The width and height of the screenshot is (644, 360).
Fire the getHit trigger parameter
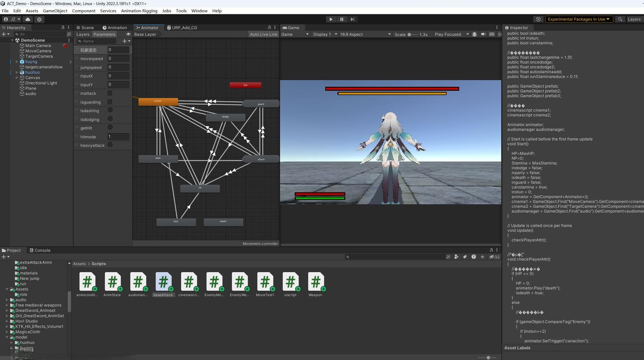pyautogui.click(x=110, y=128)
